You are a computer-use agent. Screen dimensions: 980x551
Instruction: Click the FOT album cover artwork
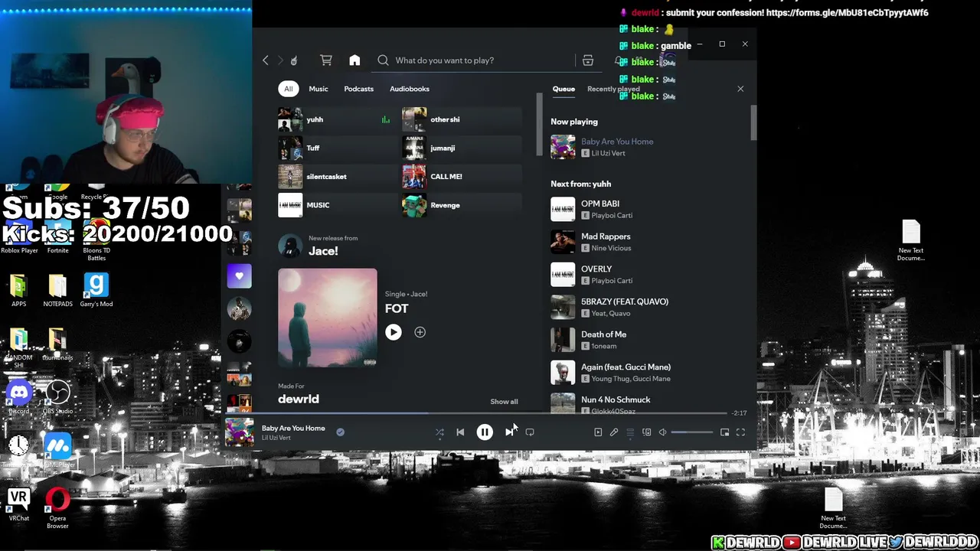(328, 318)
